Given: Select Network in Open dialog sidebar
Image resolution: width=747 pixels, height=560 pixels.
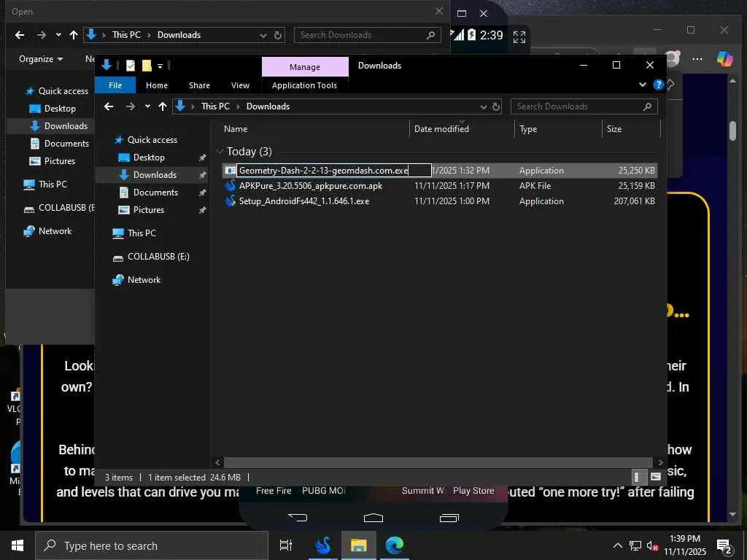Looking at the screenshot, I should point(54,231).
